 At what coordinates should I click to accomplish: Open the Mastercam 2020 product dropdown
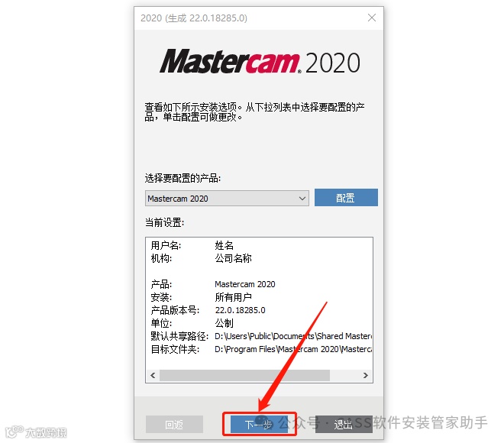click(x=227, y=199)
